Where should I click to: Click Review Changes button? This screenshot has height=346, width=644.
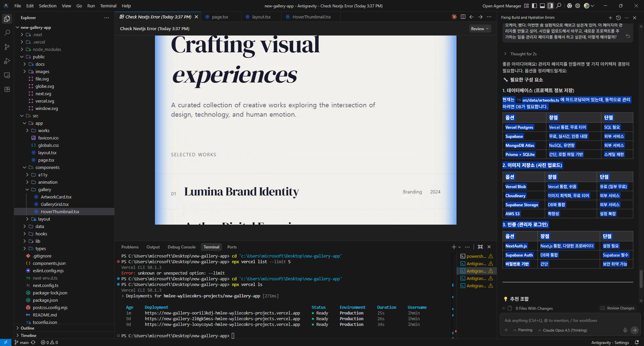coord(617,308)
